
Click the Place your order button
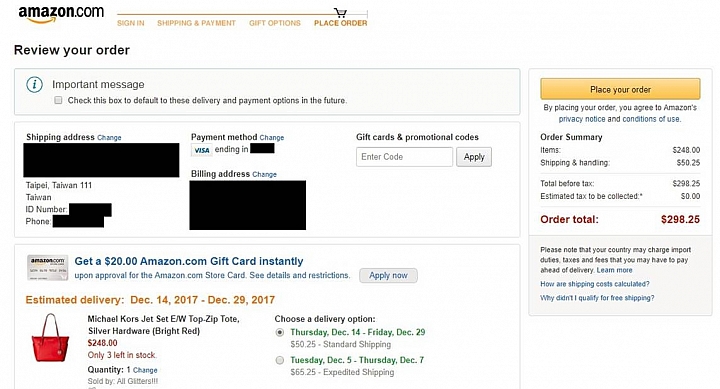620,89
